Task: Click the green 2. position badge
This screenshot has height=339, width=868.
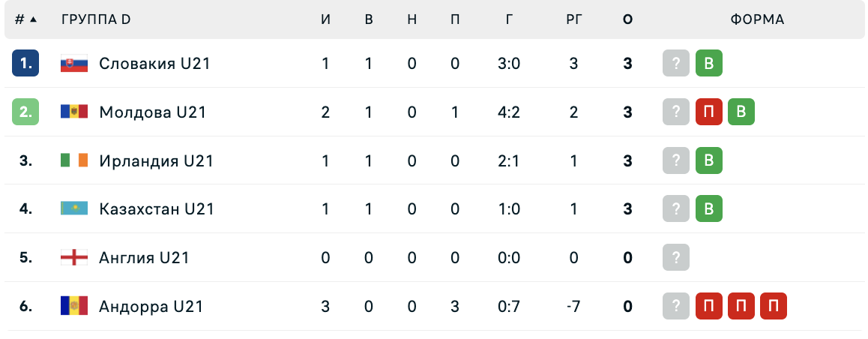Action: (x=25, y=112)
